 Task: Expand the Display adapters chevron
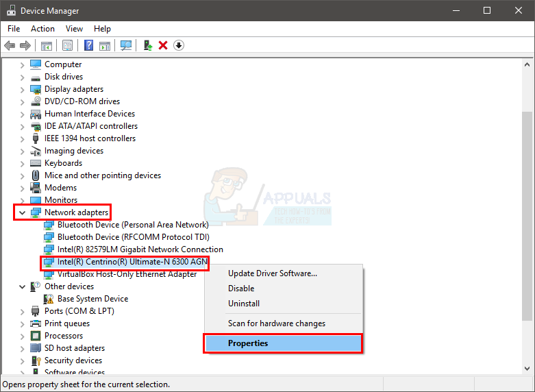click(x=22, y=90)
